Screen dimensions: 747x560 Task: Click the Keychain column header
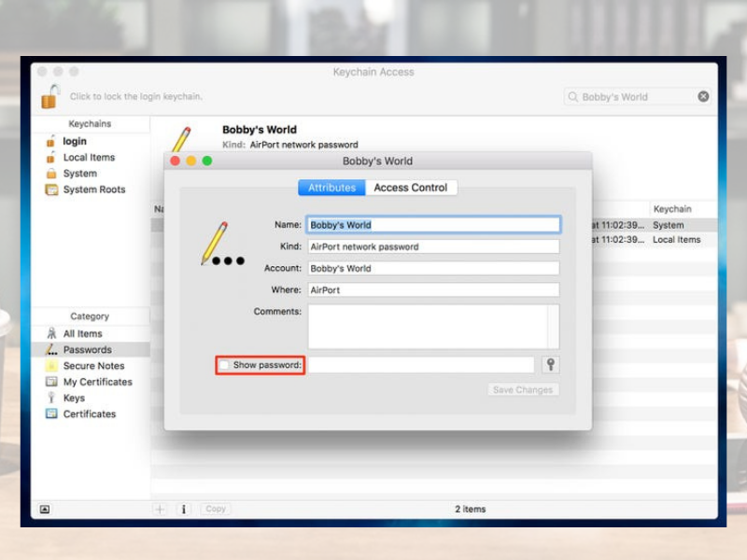pos(672,209)
